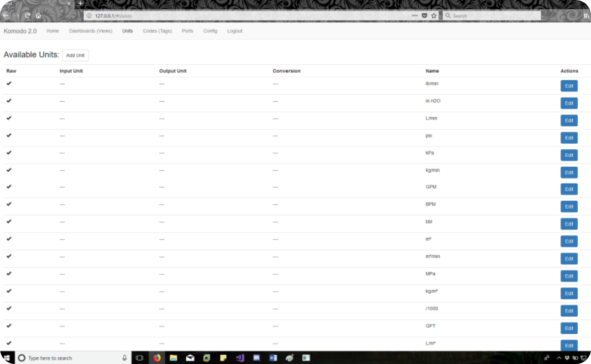Image resolution: width=591 pixels, height=364 pixels.
Task: Edit the kg/min unit
Action: (569, 172)
